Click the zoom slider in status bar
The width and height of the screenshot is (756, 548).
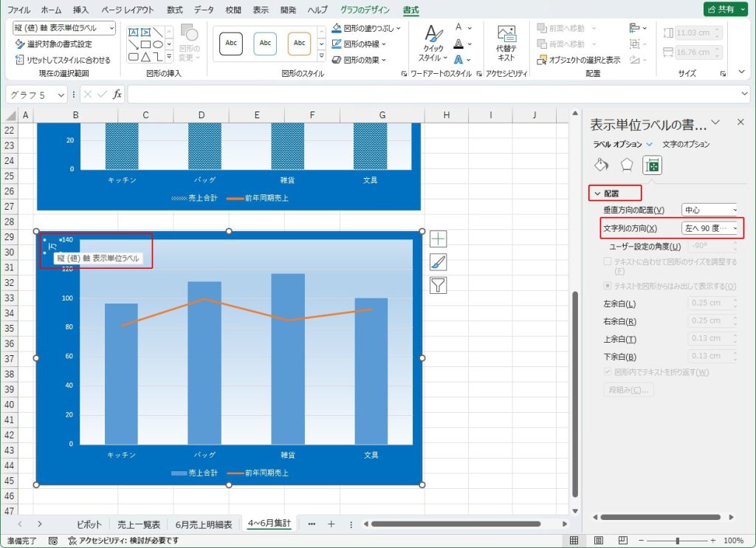tap(677, 541)
